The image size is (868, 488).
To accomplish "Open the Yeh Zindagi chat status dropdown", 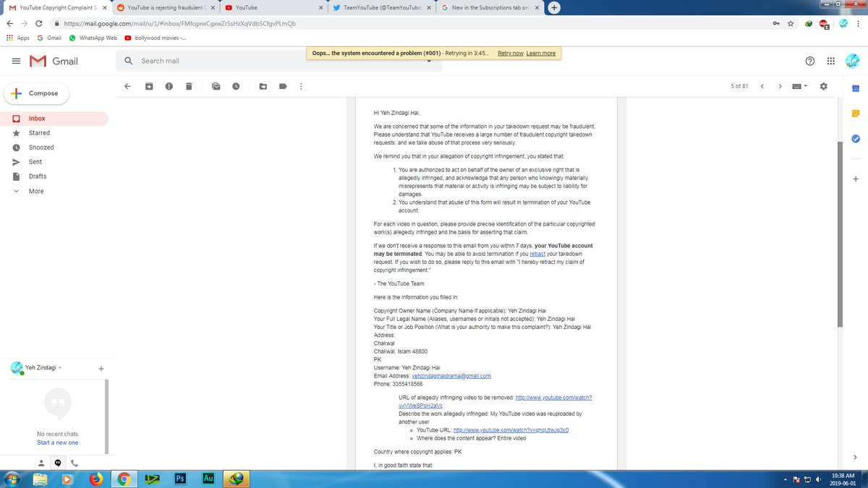I will tap(59, 368).
